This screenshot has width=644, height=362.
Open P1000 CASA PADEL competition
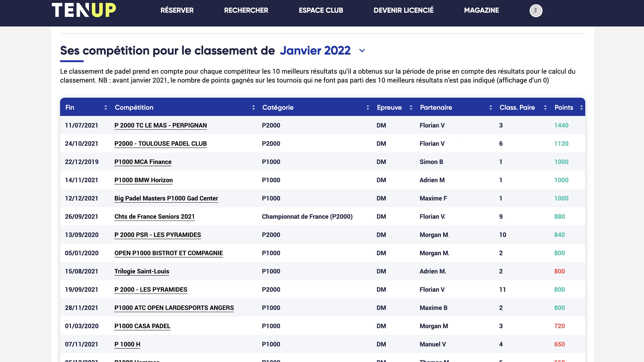point(142,326)
